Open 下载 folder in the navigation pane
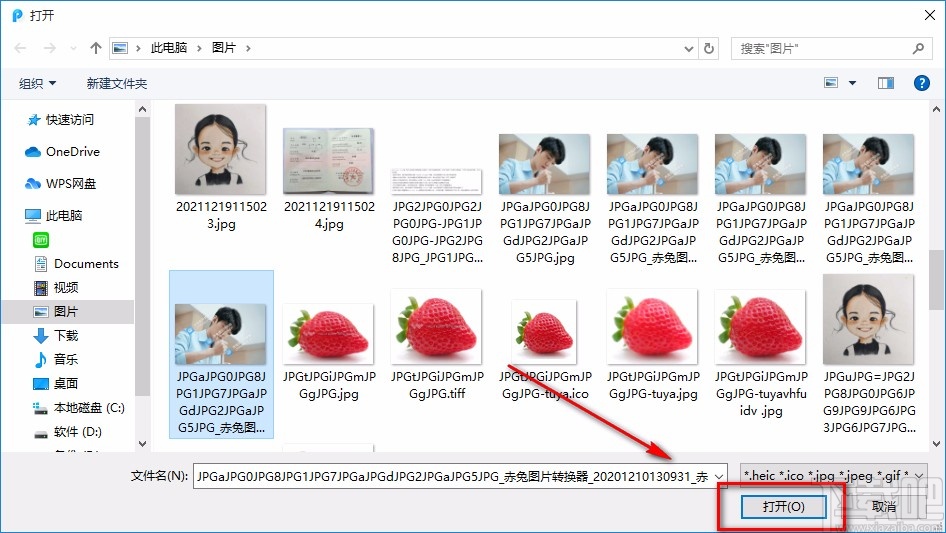 coord(56,336)
